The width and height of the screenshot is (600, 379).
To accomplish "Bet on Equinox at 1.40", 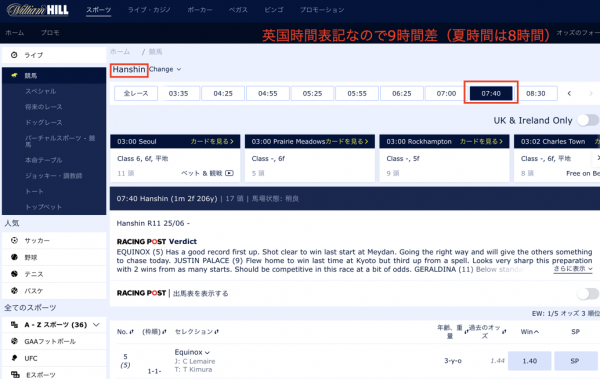I will [530, 361].
